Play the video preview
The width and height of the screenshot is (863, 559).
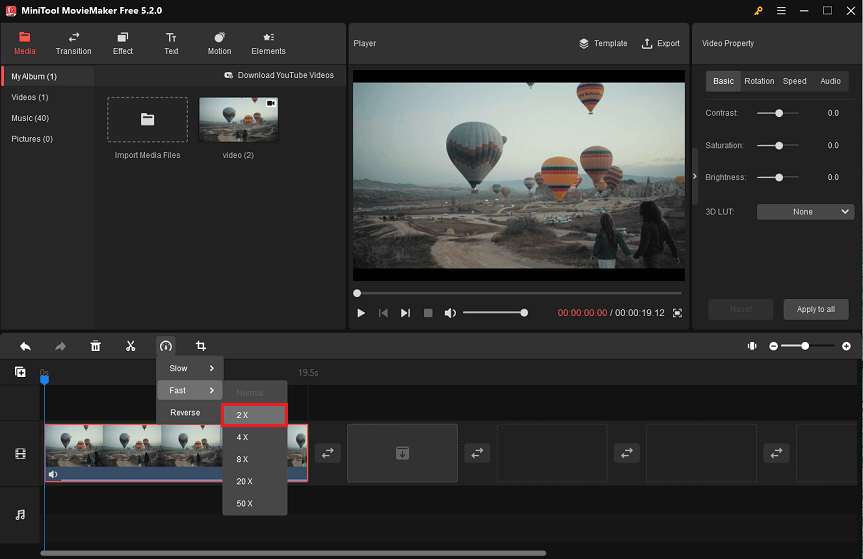361,313
